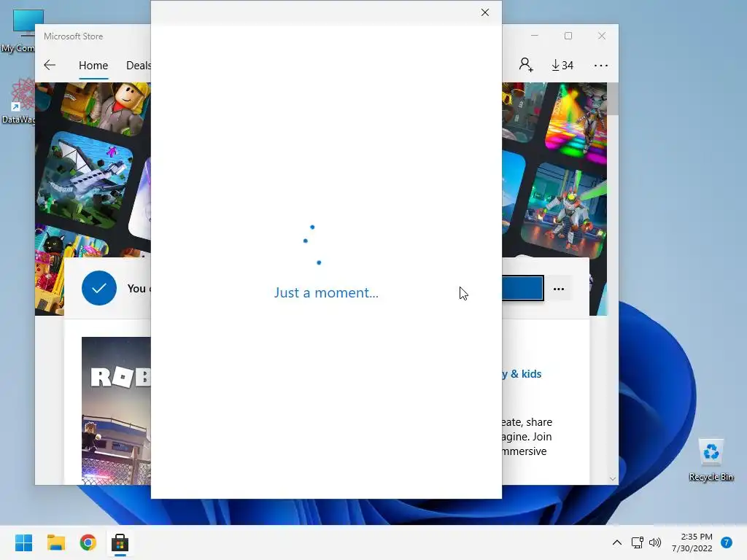Select the DataWa desktop shortcut
This screenshot has width=747, height=560.
(x=19, y=101)
